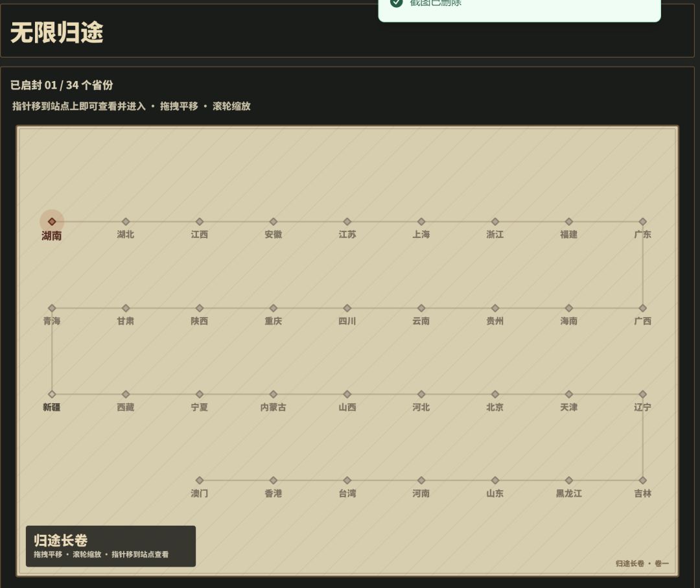The height and width of the screenshot is (588, 700).
Task: Click the 甘肃 station marker
Action: (x=126, y=308)
